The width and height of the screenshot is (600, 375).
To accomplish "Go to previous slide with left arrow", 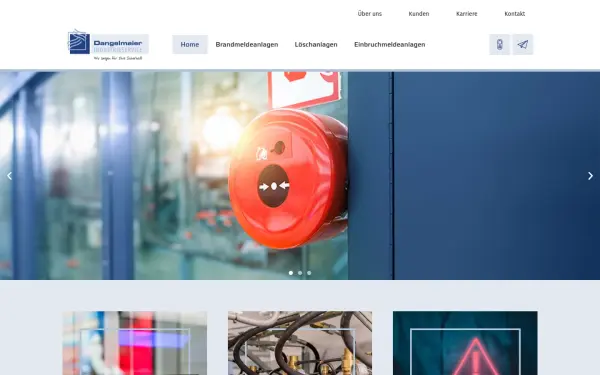I will tap(10, 176).
